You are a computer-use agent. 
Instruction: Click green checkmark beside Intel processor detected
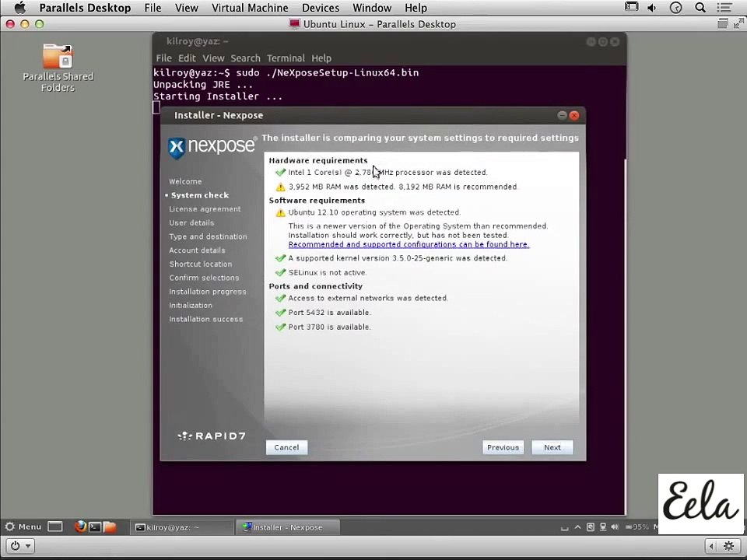click(280, 173)
